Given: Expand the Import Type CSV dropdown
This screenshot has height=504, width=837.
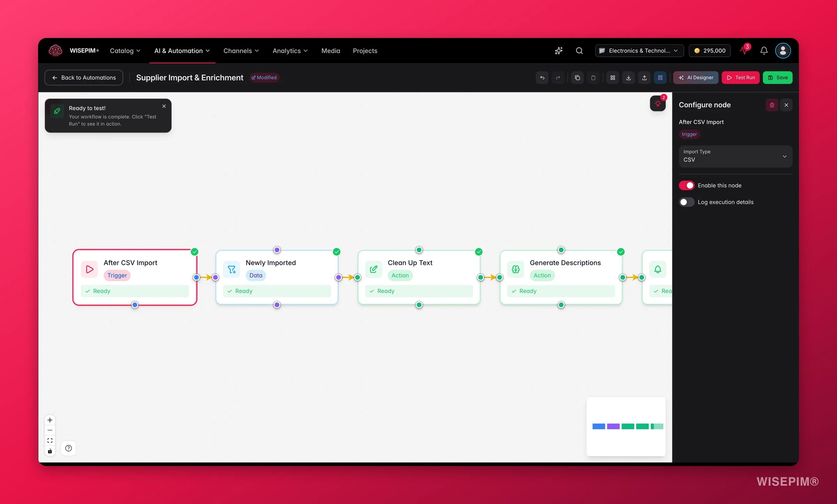Looking at the screenshot, I should point(736,156).
